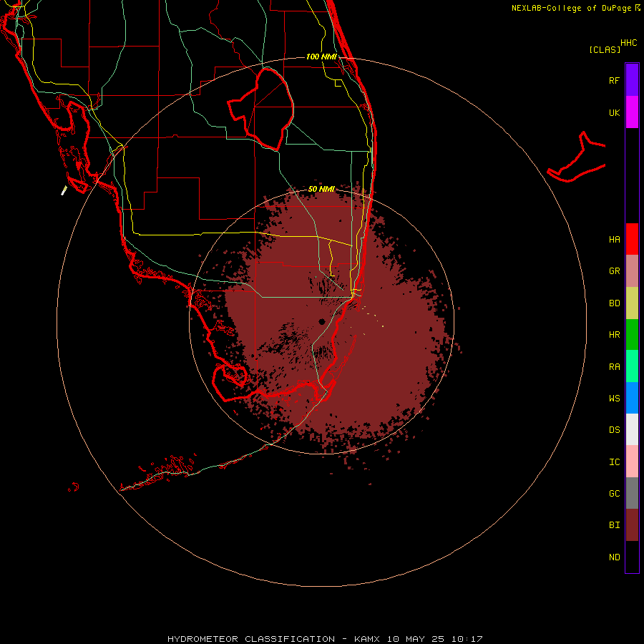Click the UK legend label
The width and height of the screenshot is (644, 644).
[x=614, y=112]
